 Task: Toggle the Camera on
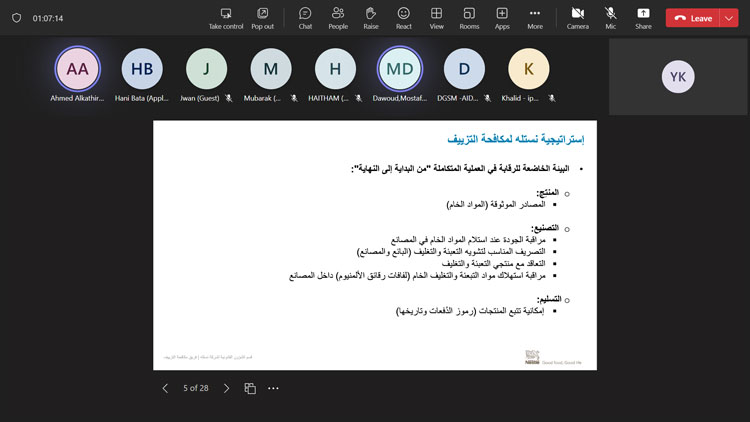(x=577, y=17)
